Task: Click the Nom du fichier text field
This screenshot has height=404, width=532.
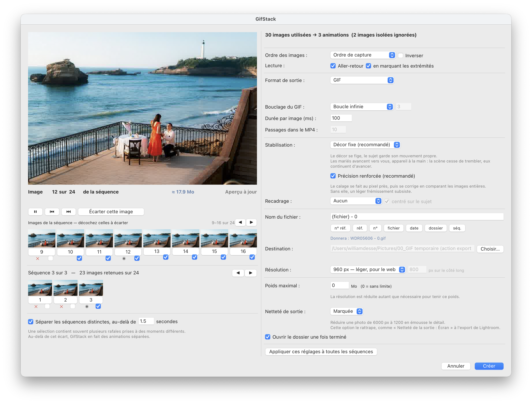Action: tap(417, 217)
